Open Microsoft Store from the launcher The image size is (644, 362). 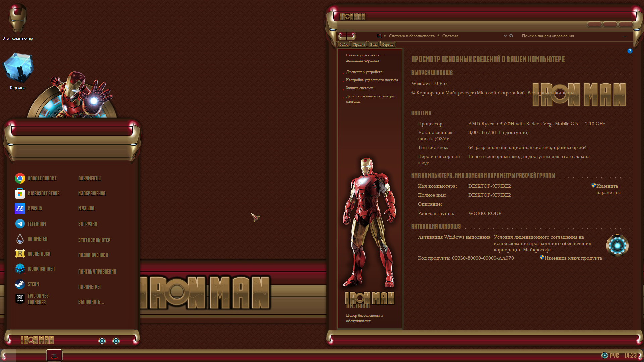point(20,193)
